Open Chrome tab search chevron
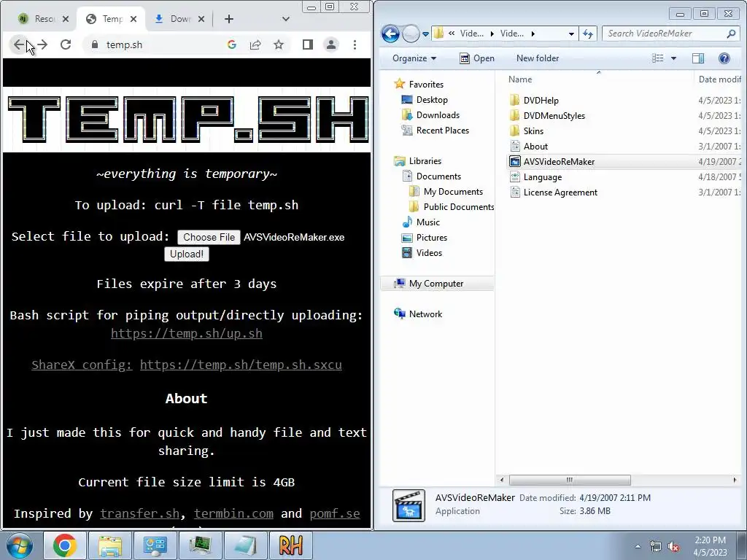Image resolution: width=747 pixels, height=560 pixels. pos(286,19)
